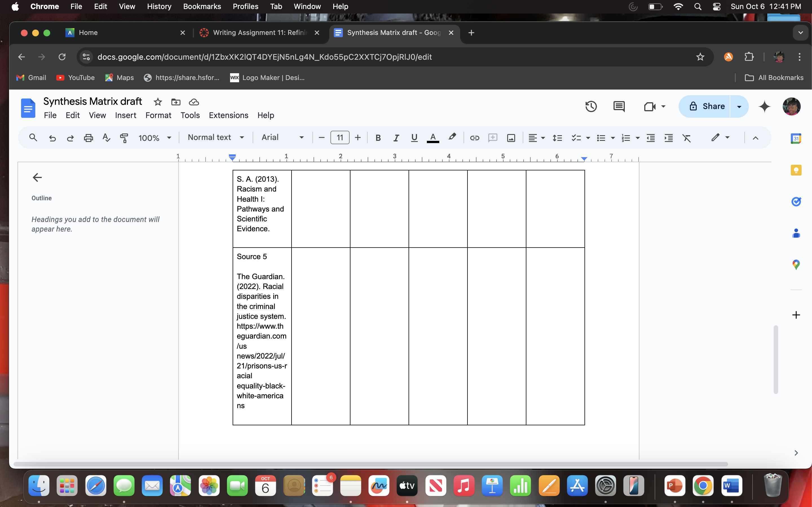Insert an image
Image resolution: width=812 pixels, height=507 pixels.
[511, 137]
